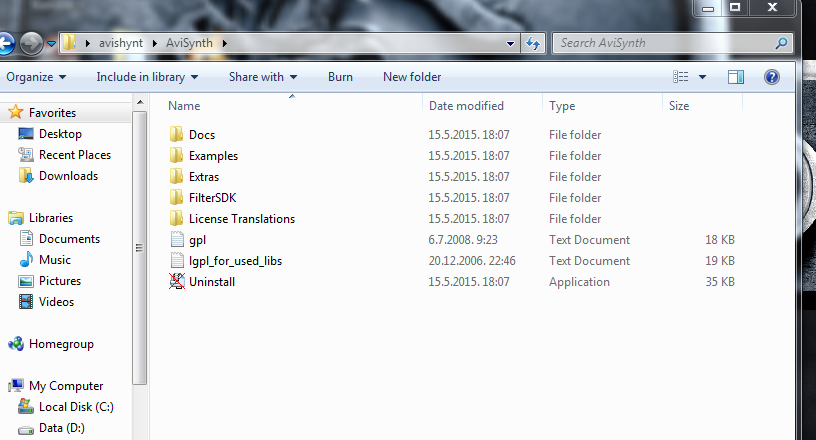
Task: Click the Examples folder name
Action: click(213, 156)
